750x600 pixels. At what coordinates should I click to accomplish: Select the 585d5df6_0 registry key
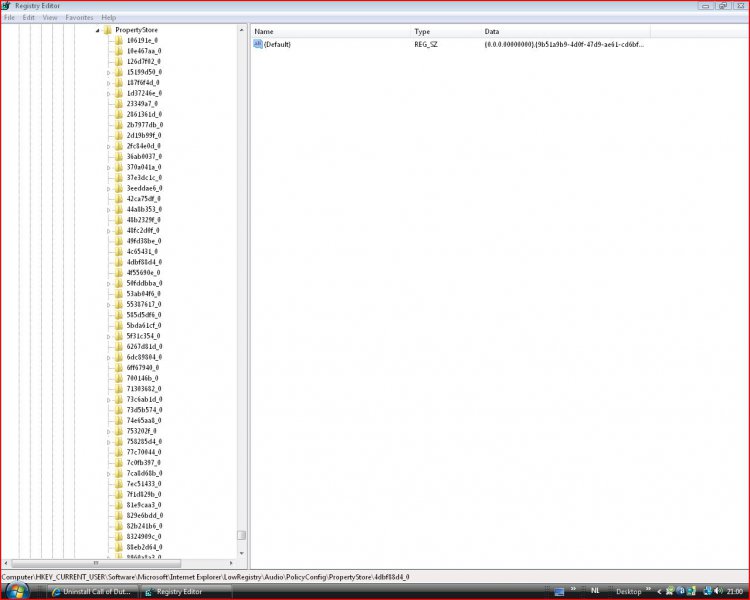coord(143,315)
